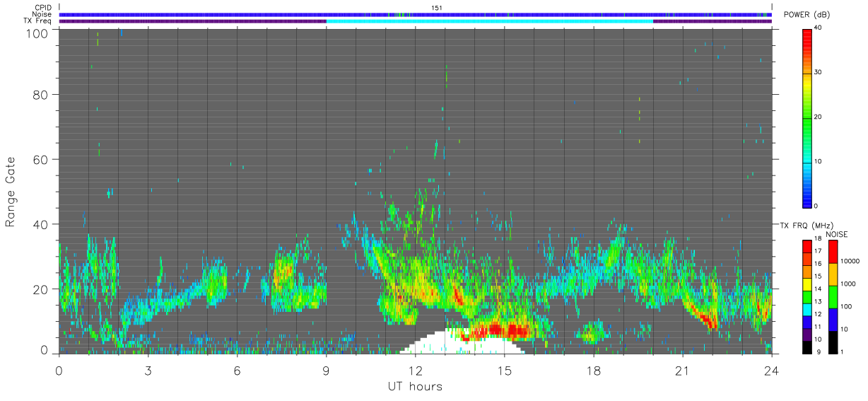Click the Noise row label
This screenshot has width=868, height=401.
(42, 14)
